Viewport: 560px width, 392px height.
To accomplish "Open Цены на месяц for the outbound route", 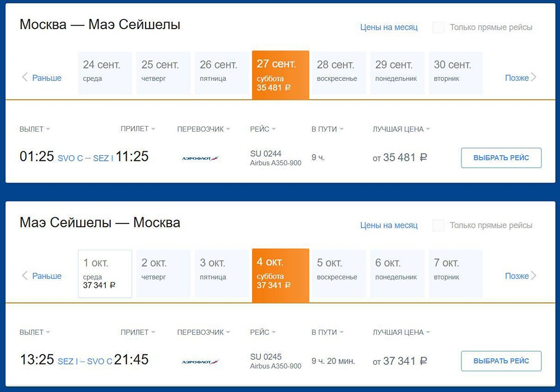I will [x=389, y=27].
